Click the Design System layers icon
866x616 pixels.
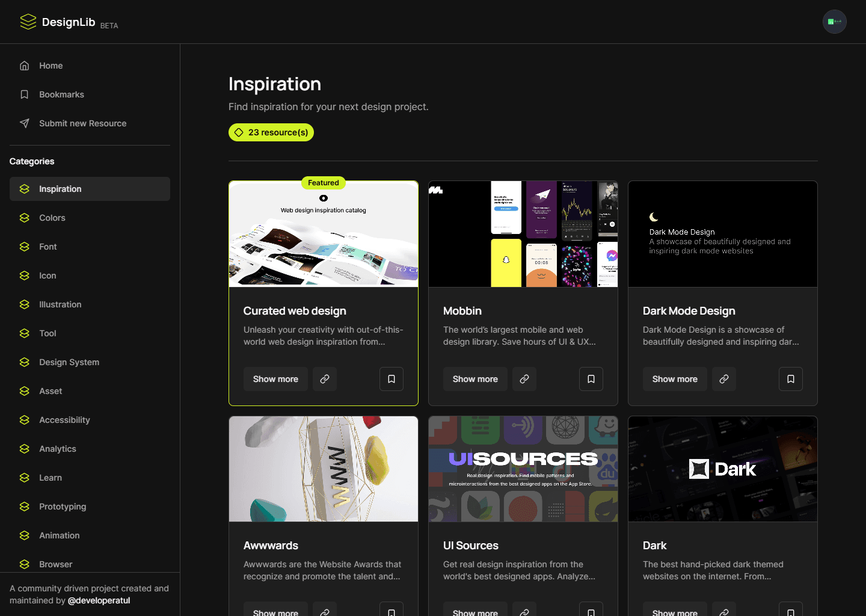(x=25, y=362)
